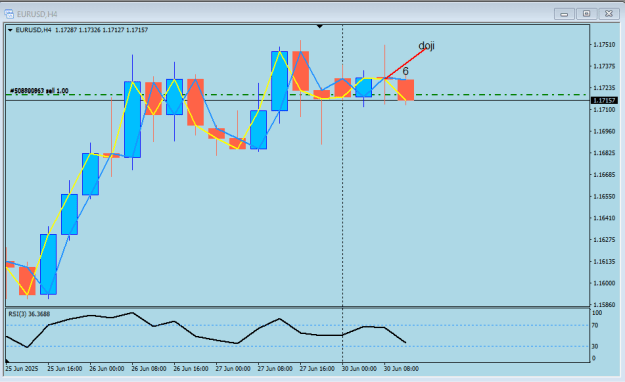The height and width of the screenshot is (382, 625).
Task: Expand the small triangle beside EURUSD,H4 header
Action: [10, 30]
